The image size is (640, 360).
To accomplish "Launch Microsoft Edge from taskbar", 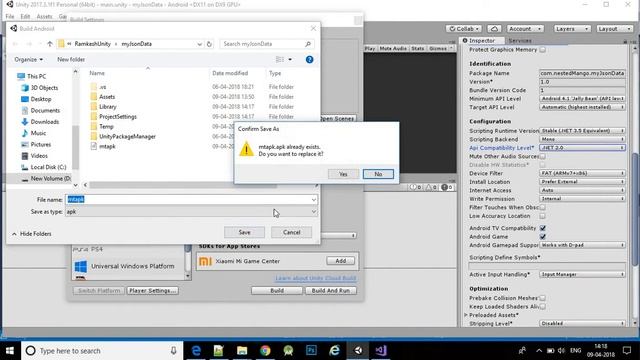I will 196,351.
